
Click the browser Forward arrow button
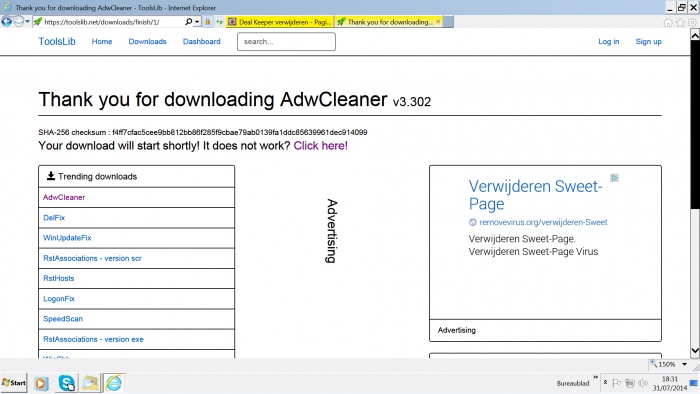pos(18,21)
